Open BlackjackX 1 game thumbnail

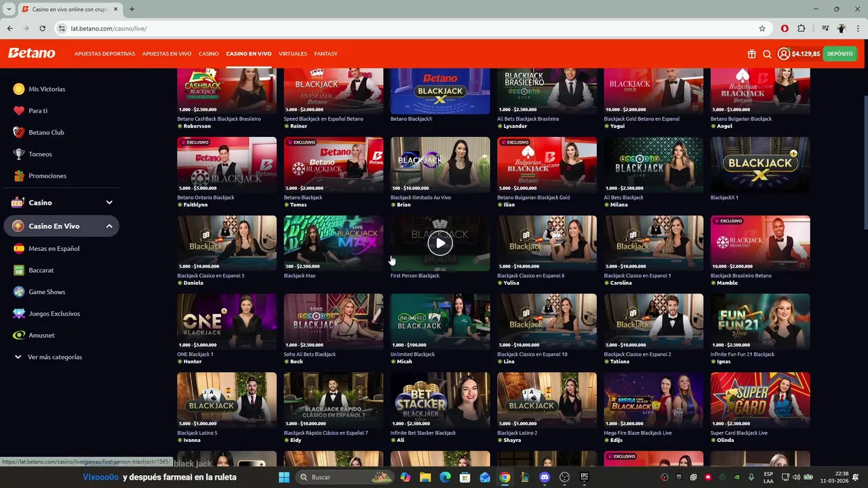760,165
